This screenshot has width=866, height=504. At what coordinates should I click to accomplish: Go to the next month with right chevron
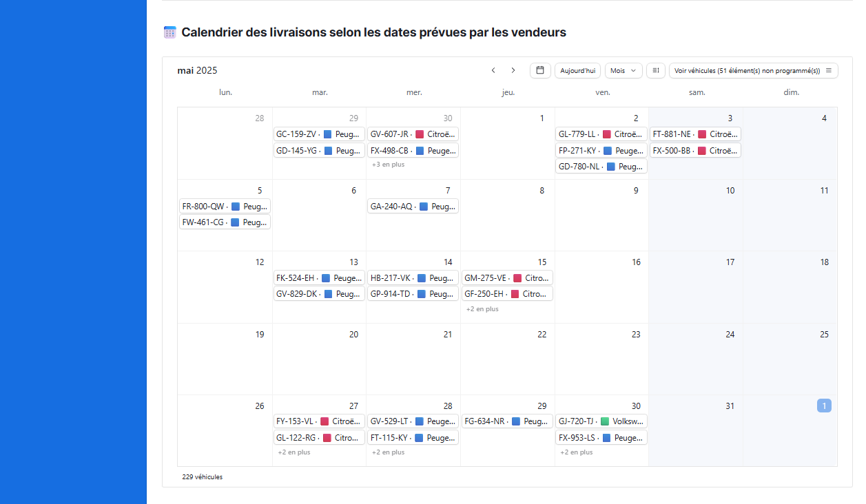pos(513,70)
